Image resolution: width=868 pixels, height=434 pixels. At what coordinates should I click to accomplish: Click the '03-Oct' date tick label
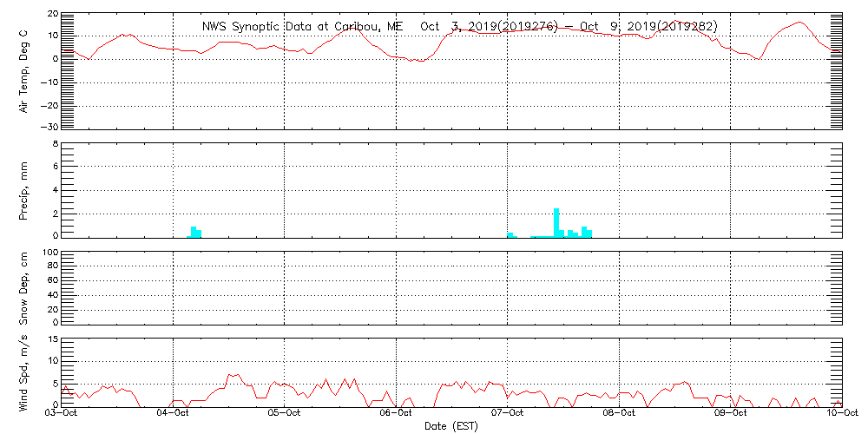click(x=62, y=414)
